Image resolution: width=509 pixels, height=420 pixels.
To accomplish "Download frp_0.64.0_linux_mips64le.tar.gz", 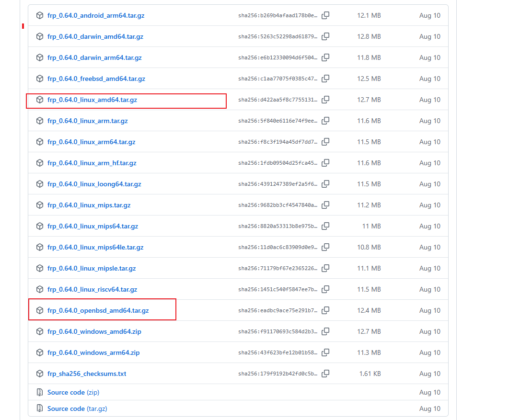I will point(95,247).
